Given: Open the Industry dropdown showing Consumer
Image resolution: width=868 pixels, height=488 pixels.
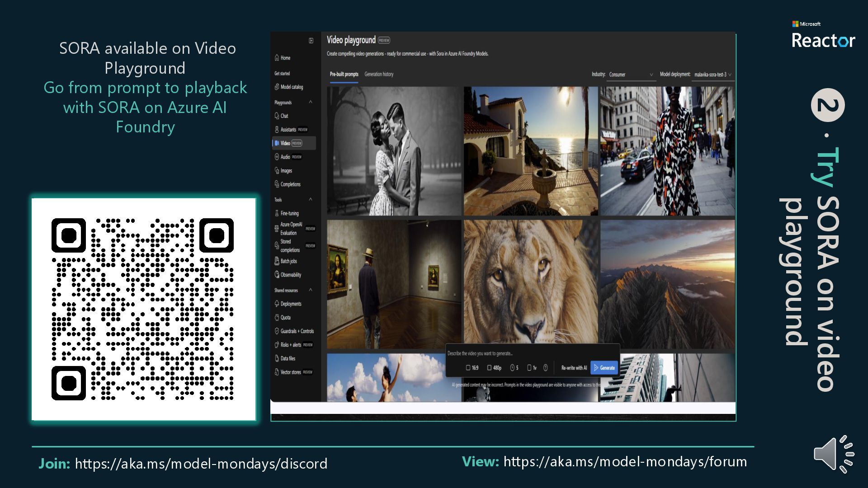Looking at the screenshot, I should pos(631,75).
